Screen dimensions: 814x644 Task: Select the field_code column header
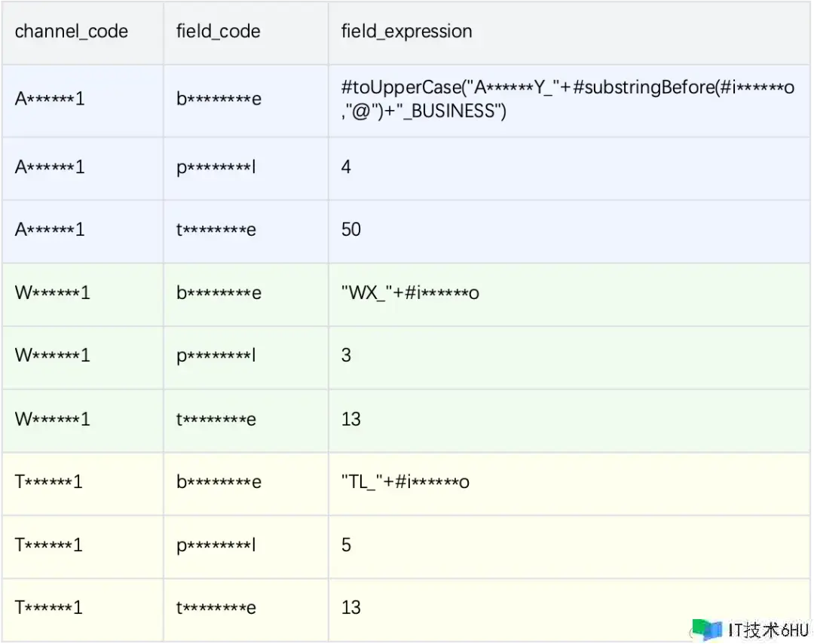(x=218, y=32)
